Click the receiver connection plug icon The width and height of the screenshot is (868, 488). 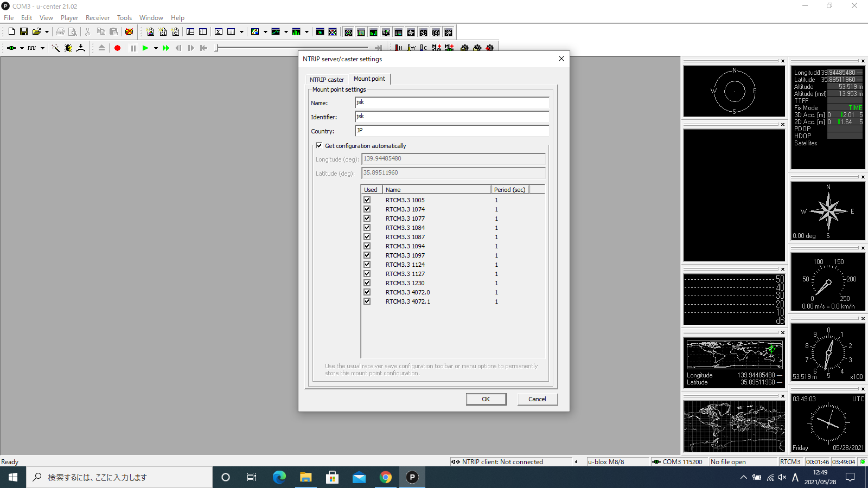click(x=11, y=48)
